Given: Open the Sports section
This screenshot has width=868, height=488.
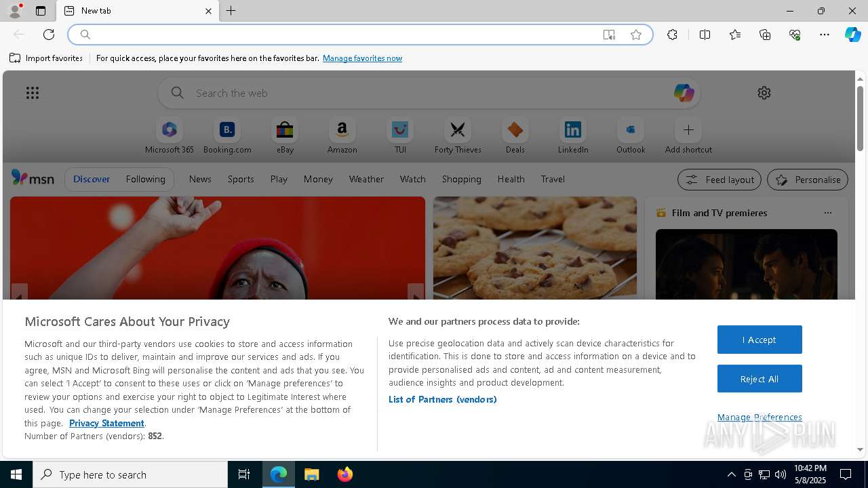Looking at the screenshot, I should click(x=241, y=179).
